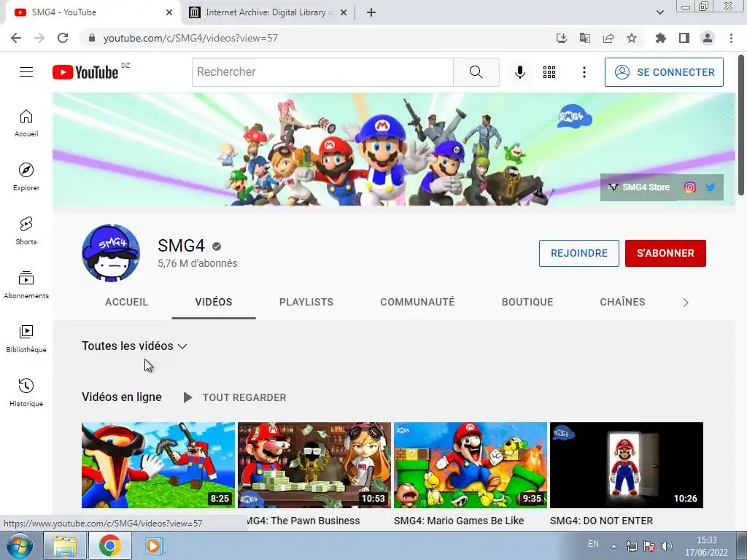The image size is (747, 560).
Task: Open Historique in the sidebar
Action: [26, 392]
